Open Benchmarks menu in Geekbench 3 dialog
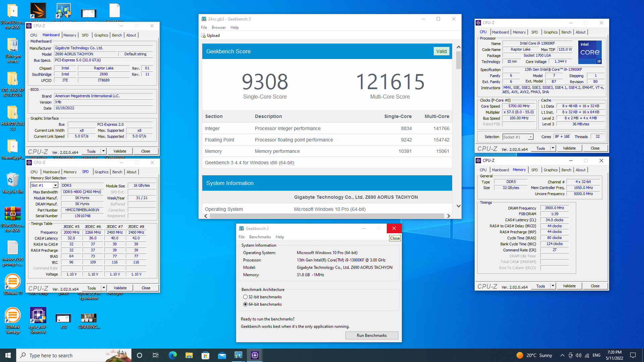644x362 pixels. coord(260,237)
